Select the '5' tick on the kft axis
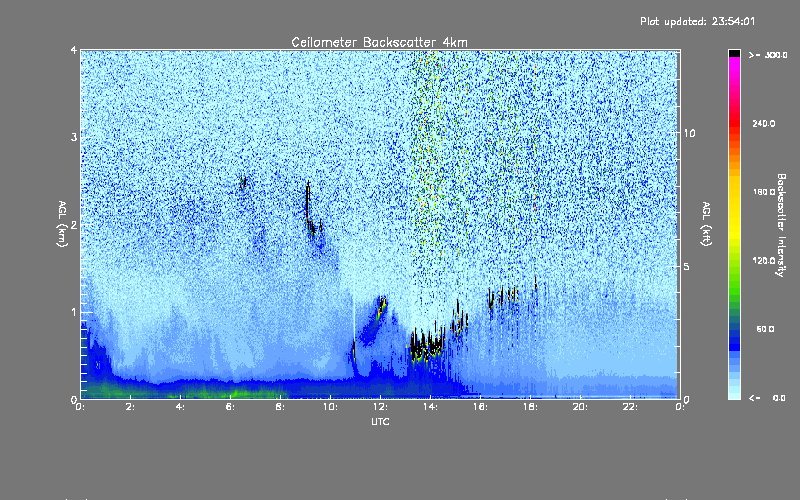 (687, 266)
